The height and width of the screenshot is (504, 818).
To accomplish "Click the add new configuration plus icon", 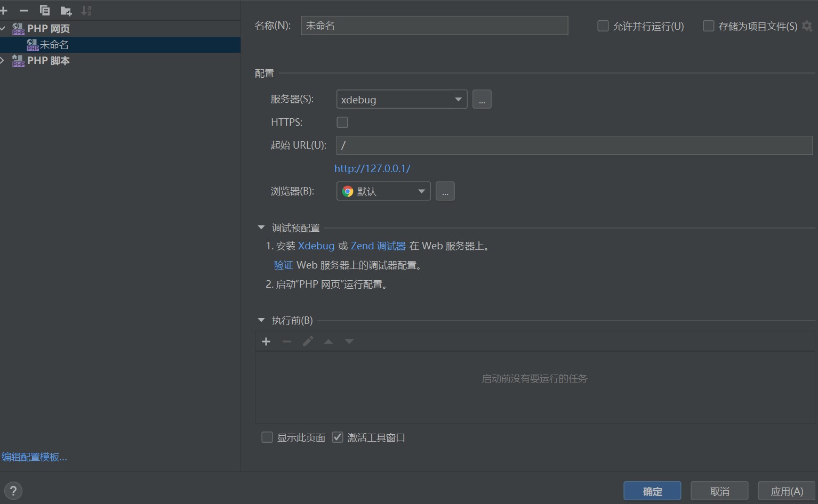I will pyautogui.click(x=4, y=11).
